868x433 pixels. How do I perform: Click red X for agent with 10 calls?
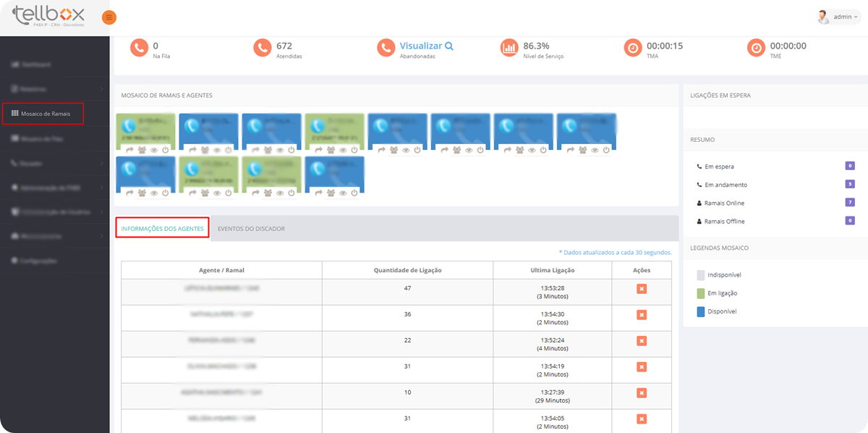pos(641,393)
